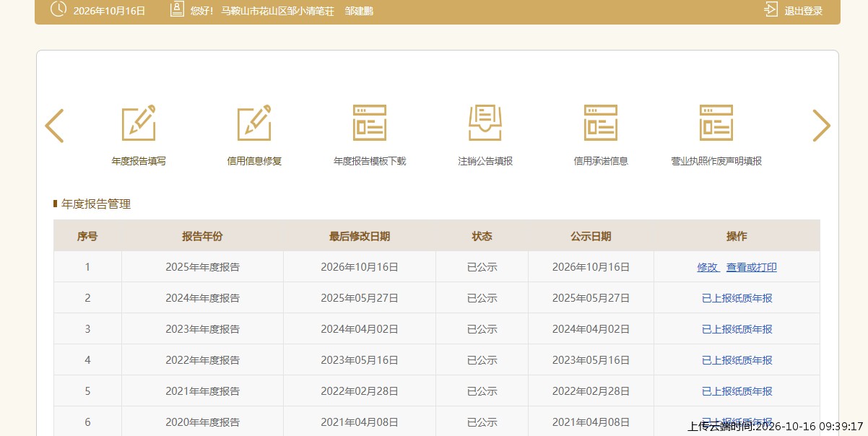The height and width of the screenshot is (436, 868).
Task: Open the 信用信息修复 pencil icon
Action: pyautogui.click(x=254, y=123)
